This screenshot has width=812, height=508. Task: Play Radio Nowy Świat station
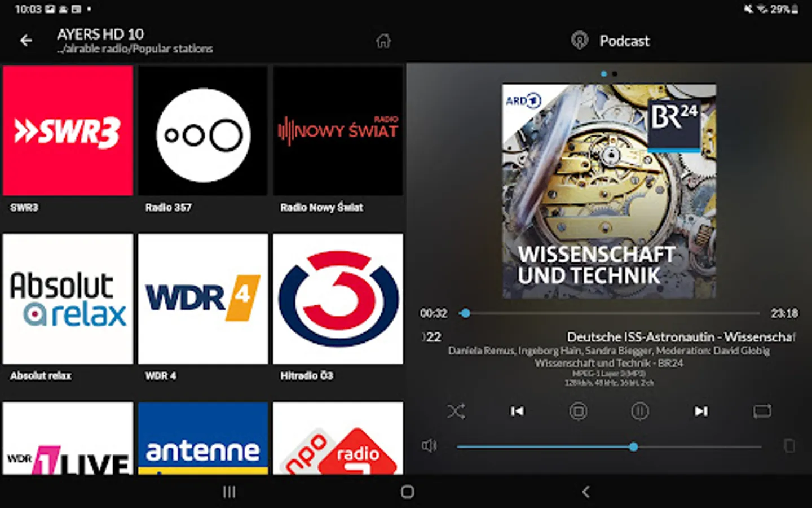[x=338, y=130]
